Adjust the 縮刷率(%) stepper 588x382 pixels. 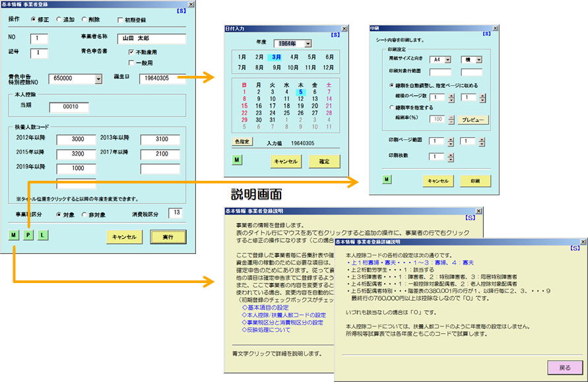(x=451, y=119)
